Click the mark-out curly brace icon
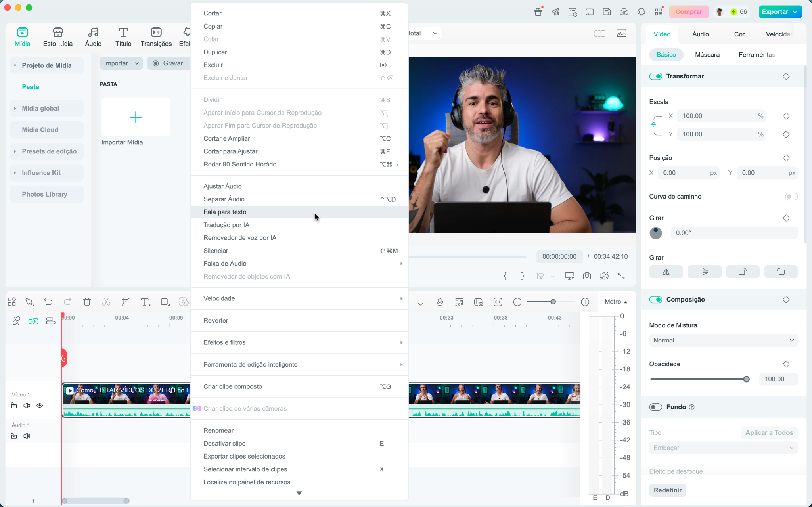 coord(523,276)
